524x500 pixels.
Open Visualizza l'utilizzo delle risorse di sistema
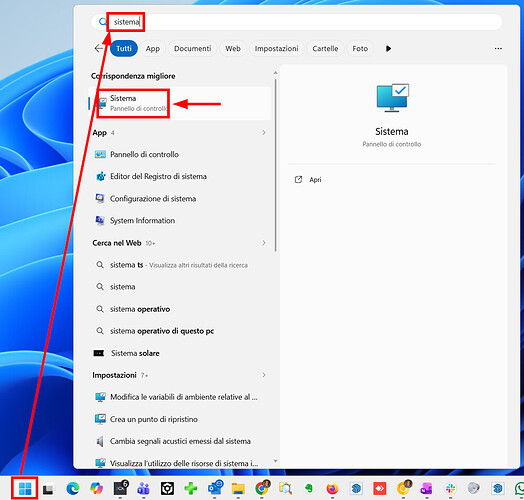(179, 463)
